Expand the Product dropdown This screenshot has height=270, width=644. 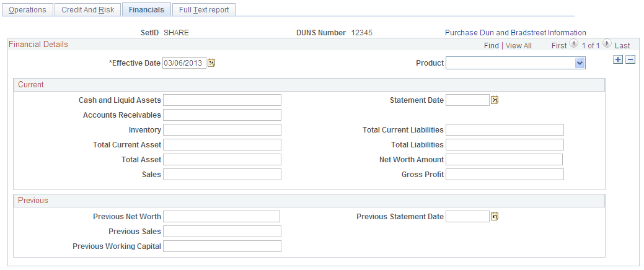[x=580, y=63]
